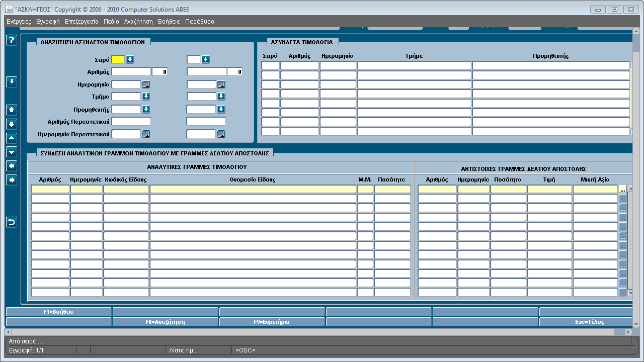Open the Βοήθεια menu
644x362 pixels.
[169, 22]
